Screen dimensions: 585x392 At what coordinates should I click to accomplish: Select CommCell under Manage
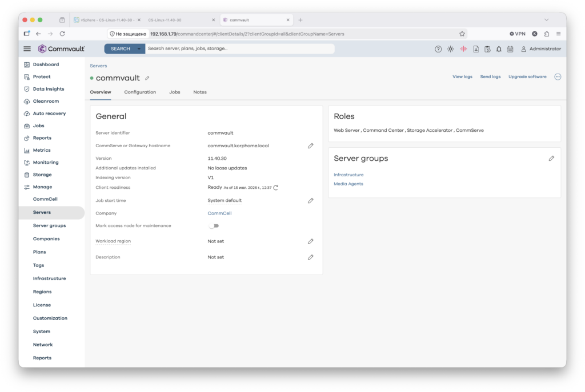[x=45, y=199]
